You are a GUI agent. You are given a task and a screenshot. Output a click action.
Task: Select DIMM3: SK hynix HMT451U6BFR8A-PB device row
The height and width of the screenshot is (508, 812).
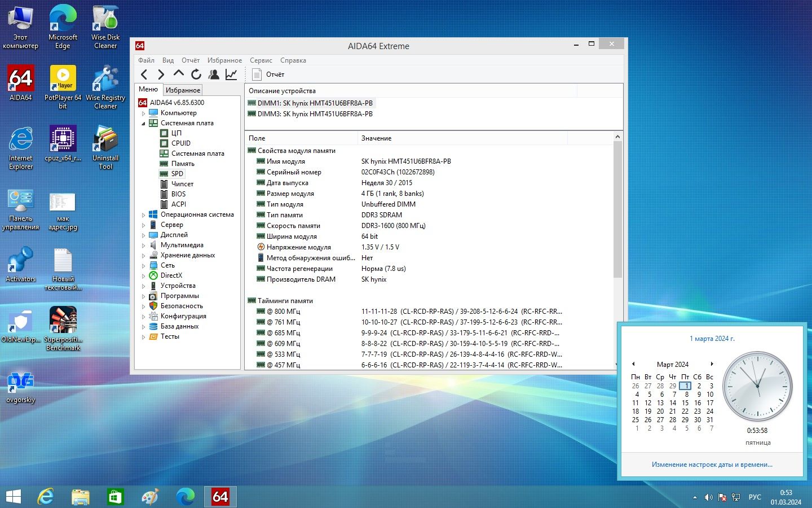pos(310,114)
